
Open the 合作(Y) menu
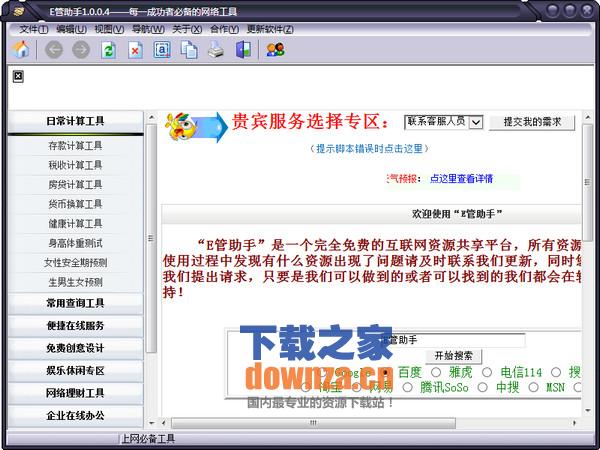(224, 29)
